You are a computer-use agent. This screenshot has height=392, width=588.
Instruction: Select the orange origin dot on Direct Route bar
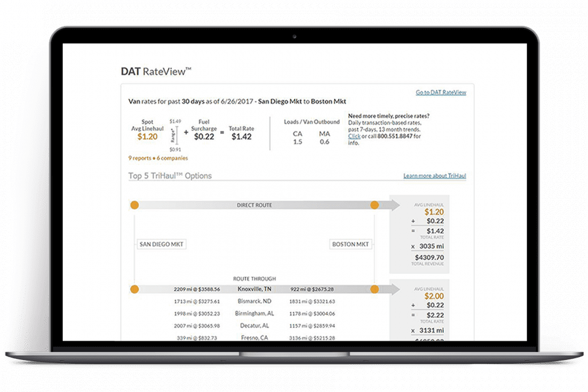pyautogui.click(x=134, y=205)
